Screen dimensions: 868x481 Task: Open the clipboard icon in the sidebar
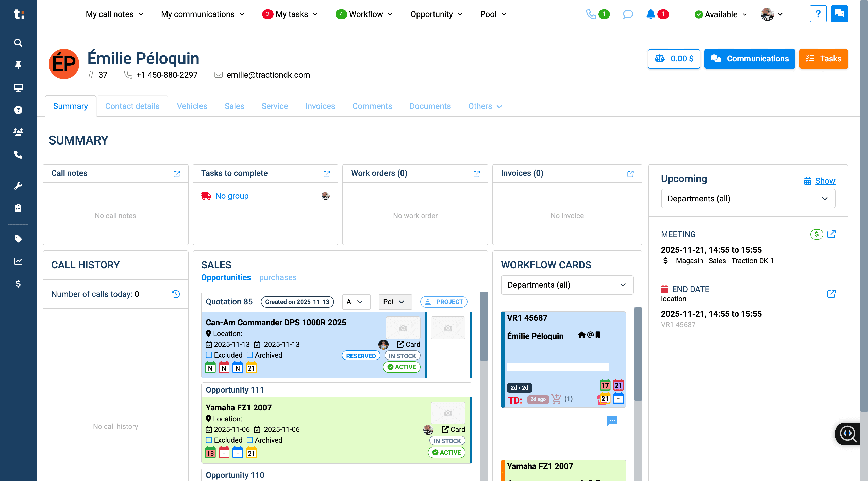(18, 208)
